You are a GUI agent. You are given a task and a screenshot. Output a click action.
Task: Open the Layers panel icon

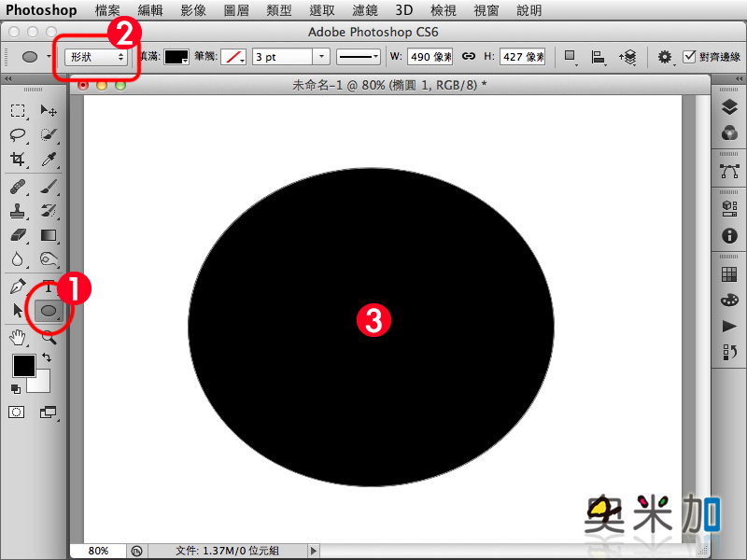coord(729,107)
